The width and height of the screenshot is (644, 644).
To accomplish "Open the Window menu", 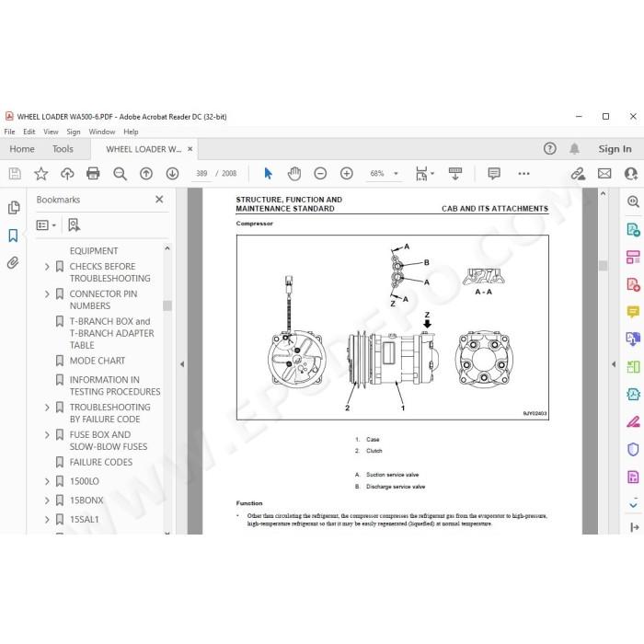I will pos(102,132).
